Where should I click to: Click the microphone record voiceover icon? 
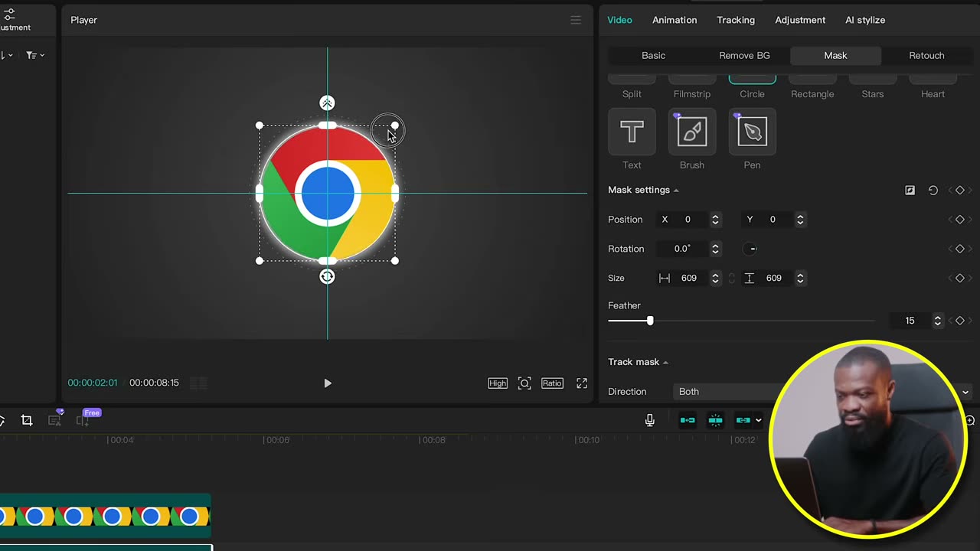pos(650,420)
